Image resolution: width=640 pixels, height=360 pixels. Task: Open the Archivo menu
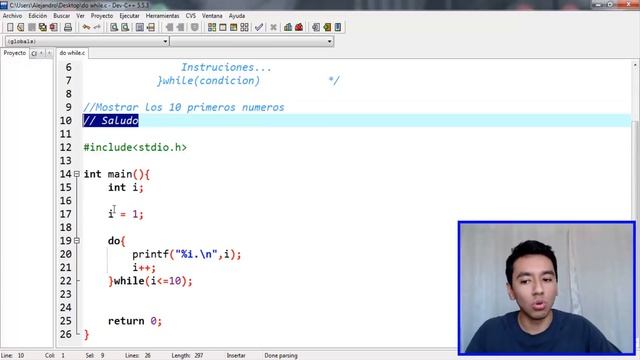coord(12,16)
